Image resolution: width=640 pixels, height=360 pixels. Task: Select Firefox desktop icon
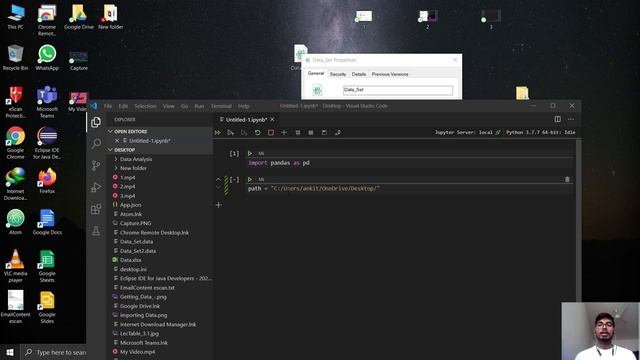coord(47,181)
